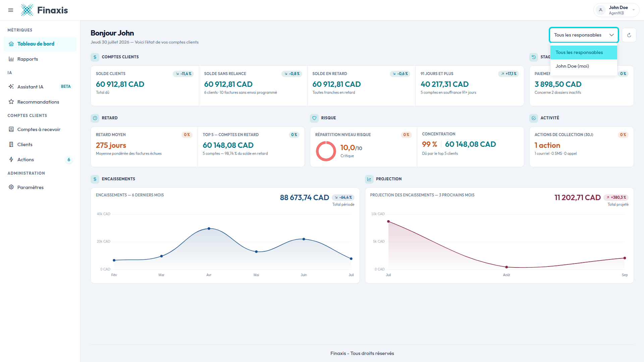Click the Projection chart icon
This screenshot has height=362, width=644.
[369, 179]
